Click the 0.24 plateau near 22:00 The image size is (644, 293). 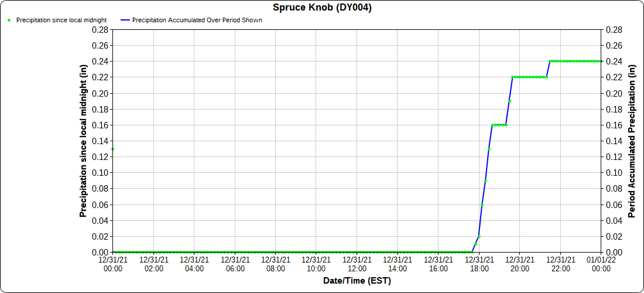(561, 61)
